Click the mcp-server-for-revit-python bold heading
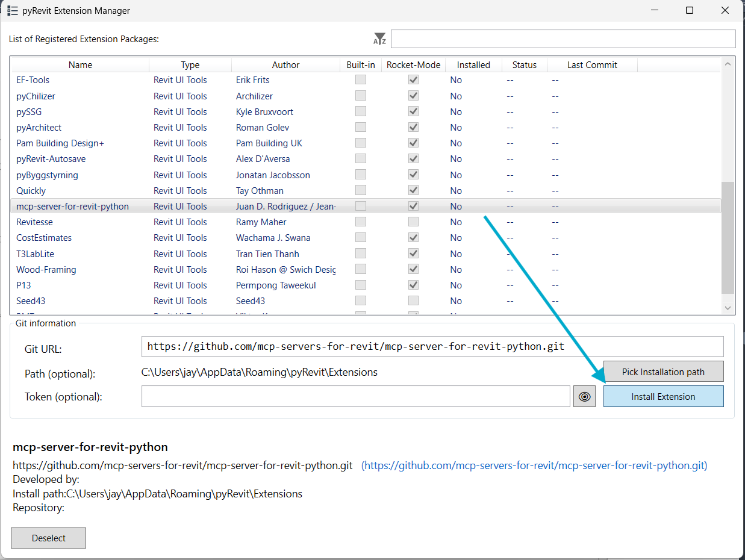The image size is (745, 560). 90,447
